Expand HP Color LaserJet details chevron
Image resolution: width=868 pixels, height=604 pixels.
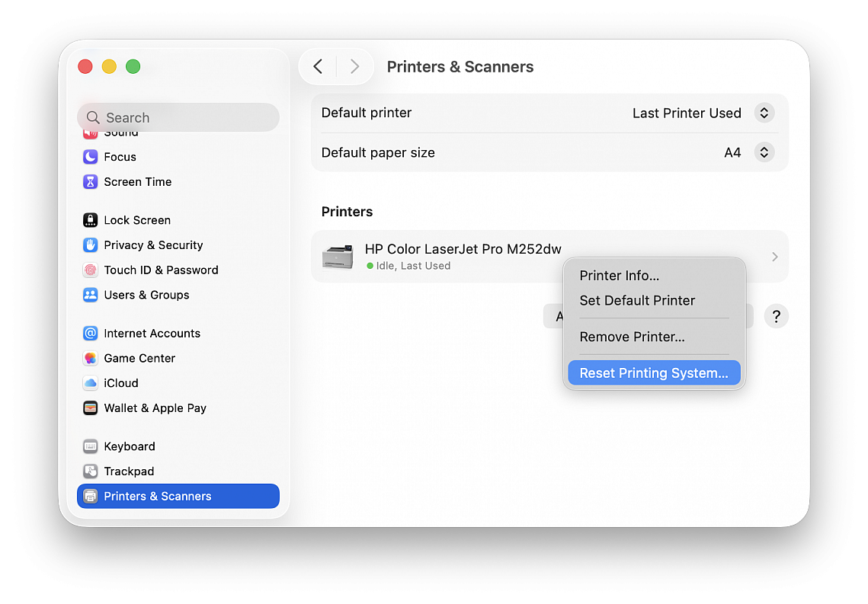click(x=774, y=257)
